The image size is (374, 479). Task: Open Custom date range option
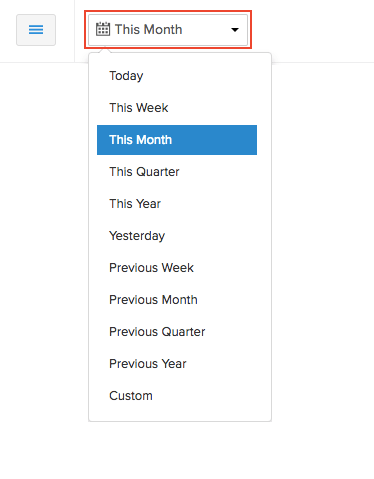[177, 396]
